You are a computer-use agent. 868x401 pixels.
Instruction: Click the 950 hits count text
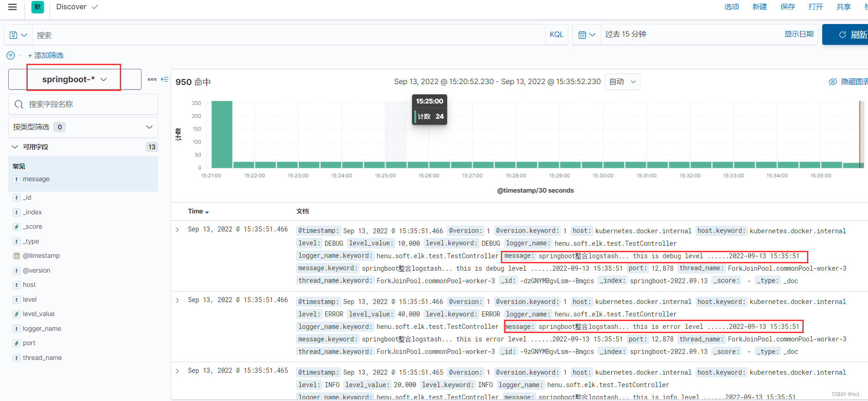click(x=193, y=82)
